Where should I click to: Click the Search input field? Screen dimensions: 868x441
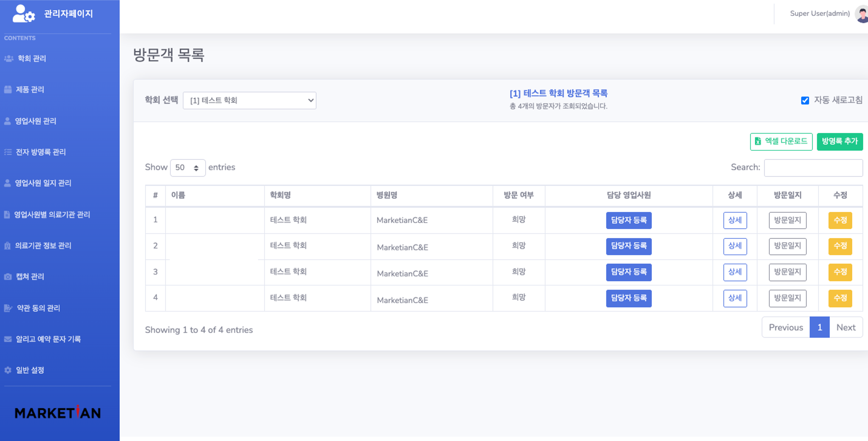813,167
